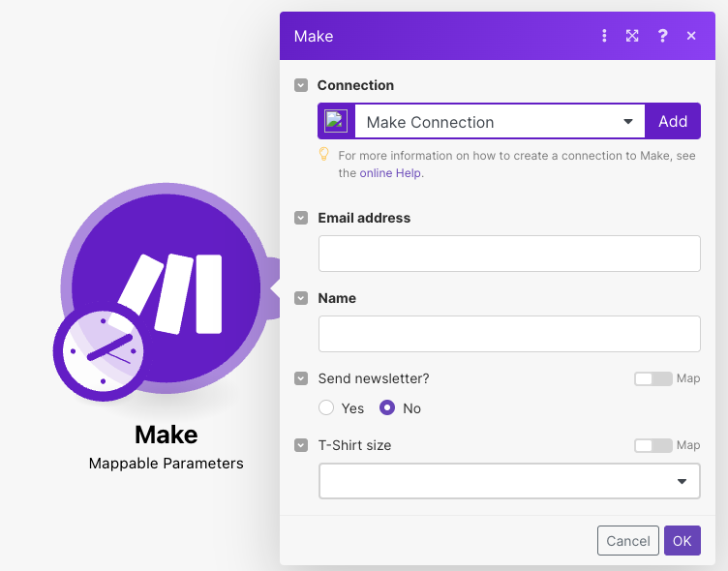
Task: Click the Add connection button
Action: 673,122
